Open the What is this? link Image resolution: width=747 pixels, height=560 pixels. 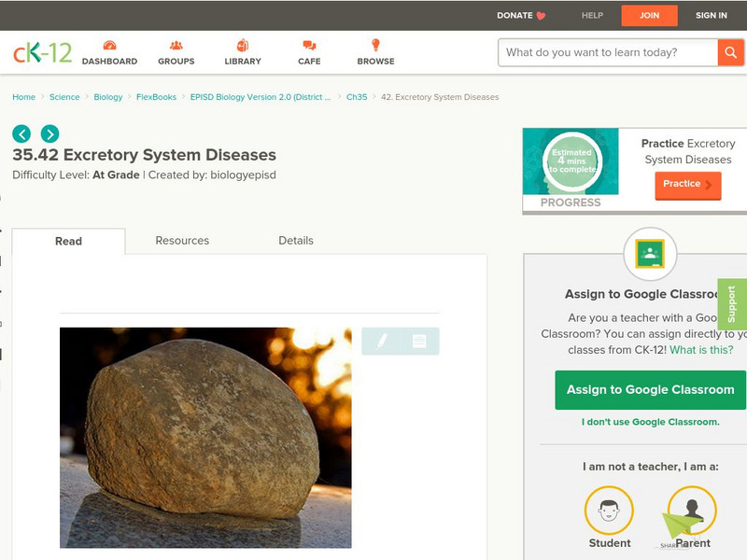pyautogui.click(x=701, y=350)
